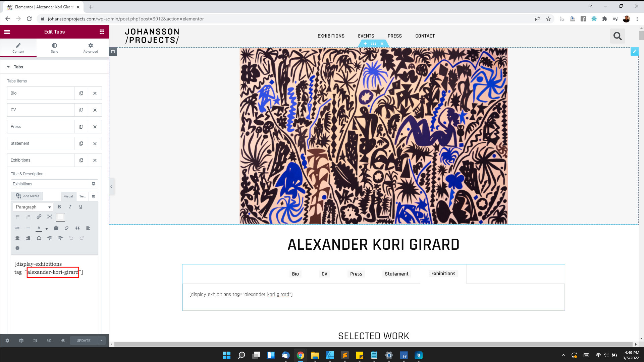This screenshot has height=362, width=644.
Task: Toggle underline formatting
Action: coord(80,207)
